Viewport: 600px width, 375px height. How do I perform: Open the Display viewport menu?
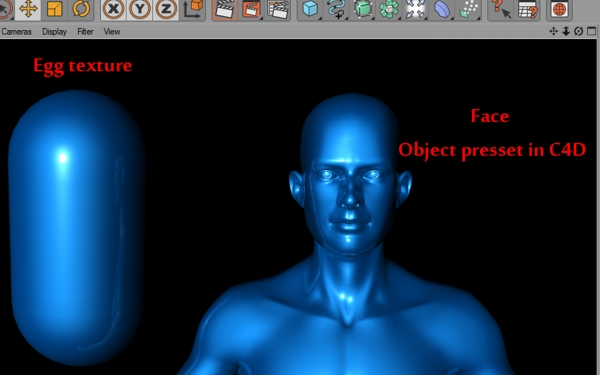click(x=54, y=32)
